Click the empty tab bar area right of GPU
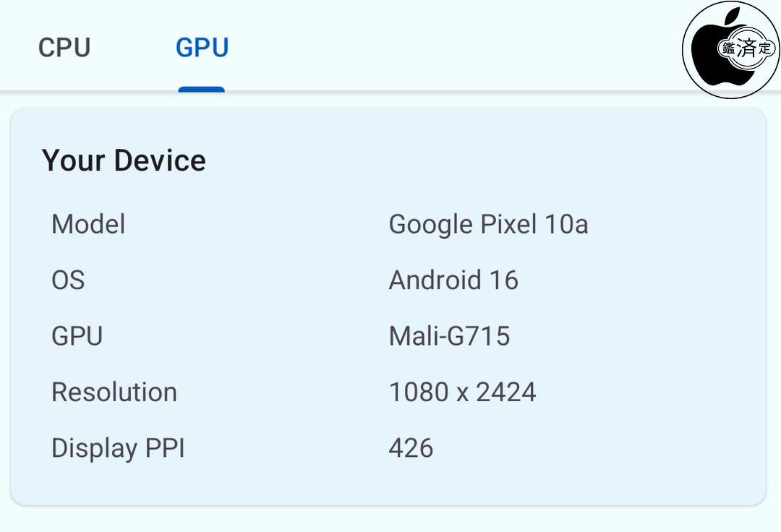The image size is (781, 532). (x=448, y=48)
